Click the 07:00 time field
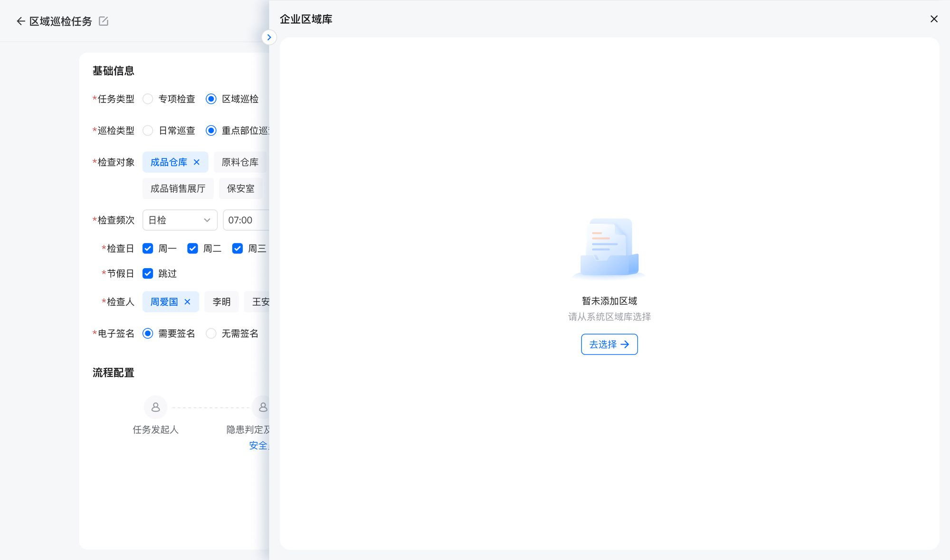This screenshot has width=950, height=560. pyautogui.click(x=245, y=220)
